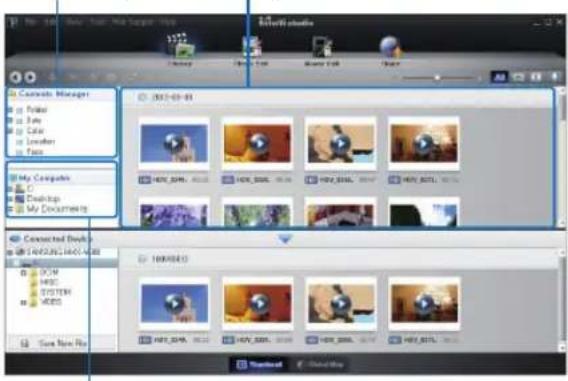Viewport: 568px width, 381px height.
Task: Go forward with the right arrow button
Action: (x=30, y=77)
